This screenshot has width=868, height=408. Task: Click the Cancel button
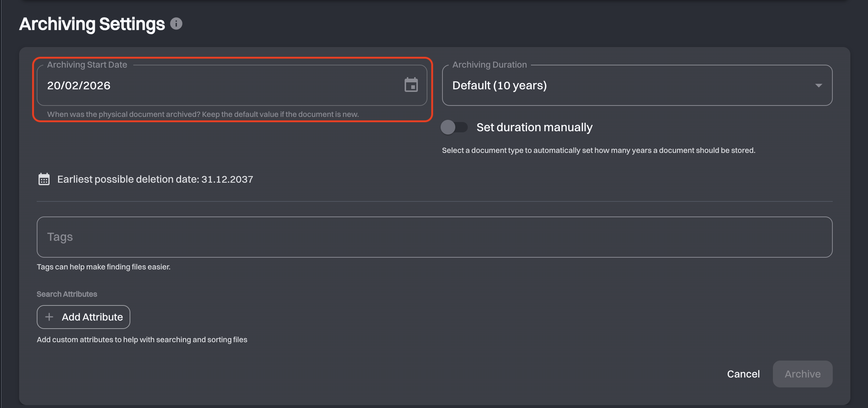(x=743, y=374)
